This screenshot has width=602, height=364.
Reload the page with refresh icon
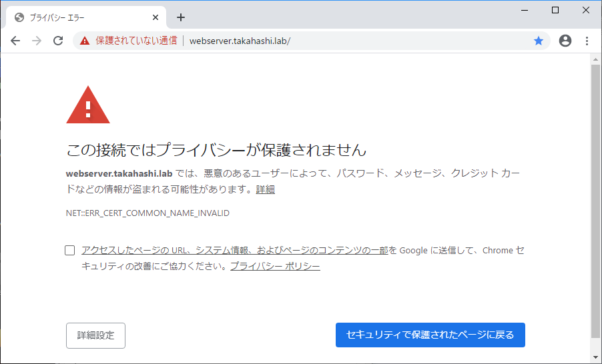[x=58, y=41]
